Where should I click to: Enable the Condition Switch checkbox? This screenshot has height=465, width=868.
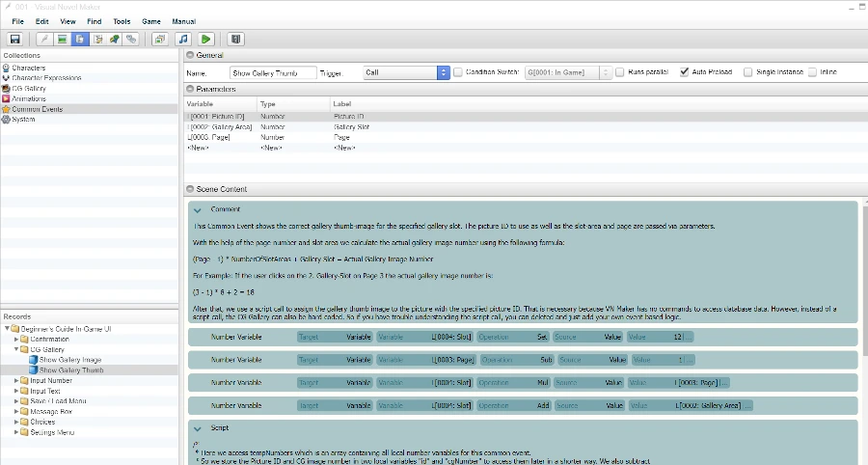[458, 72]
